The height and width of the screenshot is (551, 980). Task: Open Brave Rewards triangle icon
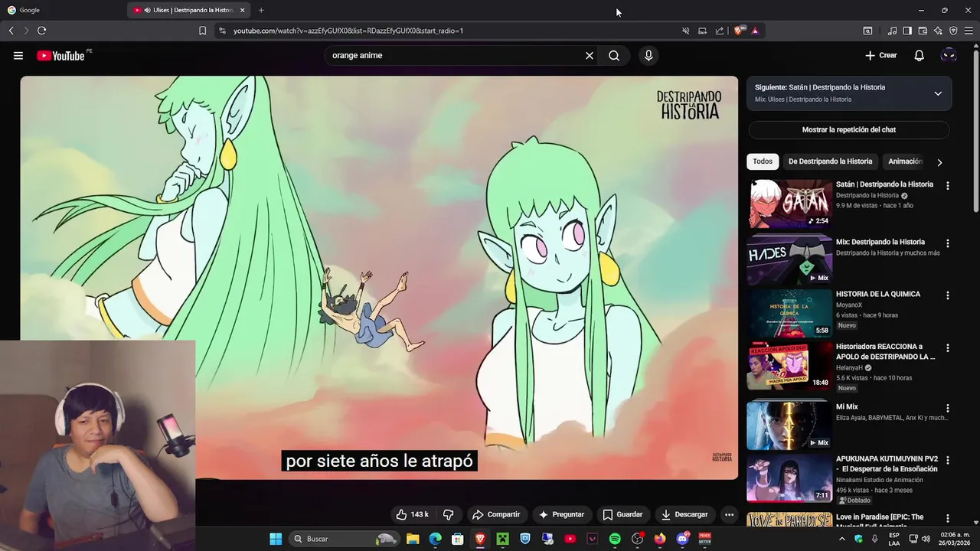click(755, 31)
